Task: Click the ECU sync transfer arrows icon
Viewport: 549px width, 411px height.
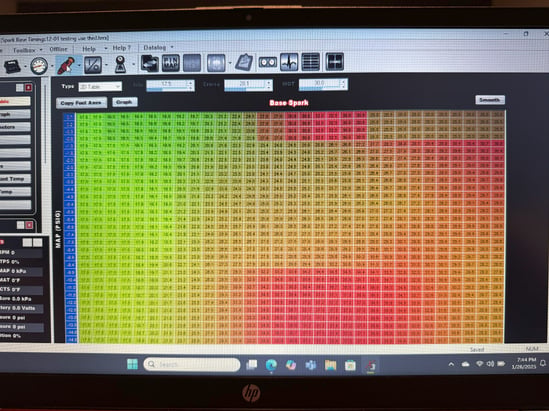Action: click(150, 63)
